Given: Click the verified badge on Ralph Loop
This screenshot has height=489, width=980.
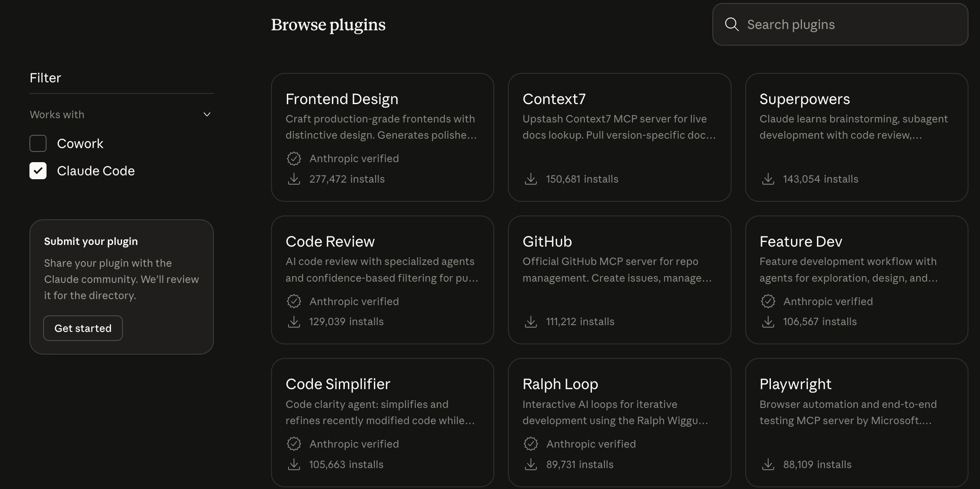Looking at the screenshot, I should [x=531, y=444].
